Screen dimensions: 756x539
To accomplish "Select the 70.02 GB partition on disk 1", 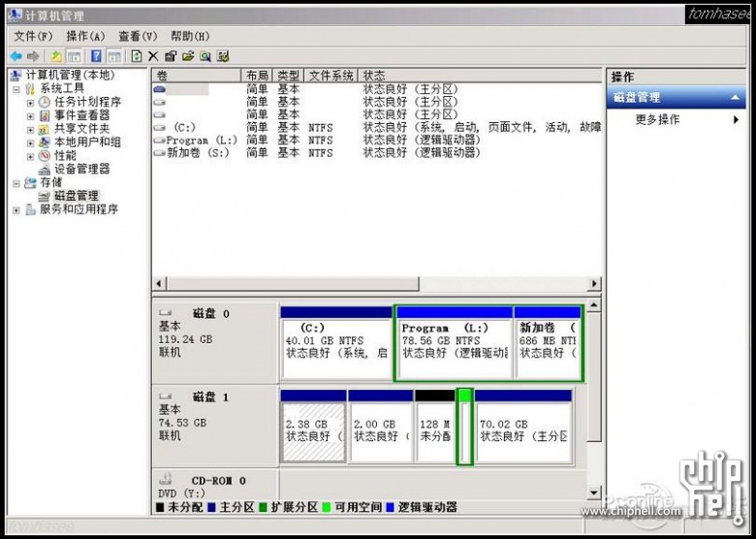I will point(523,427).
